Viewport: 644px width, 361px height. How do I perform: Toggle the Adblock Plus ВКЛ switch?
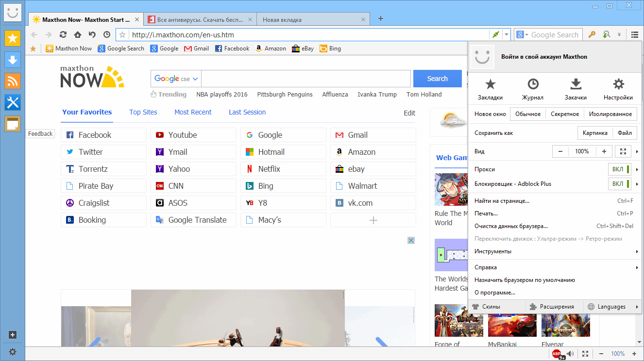tap(619, 184)
